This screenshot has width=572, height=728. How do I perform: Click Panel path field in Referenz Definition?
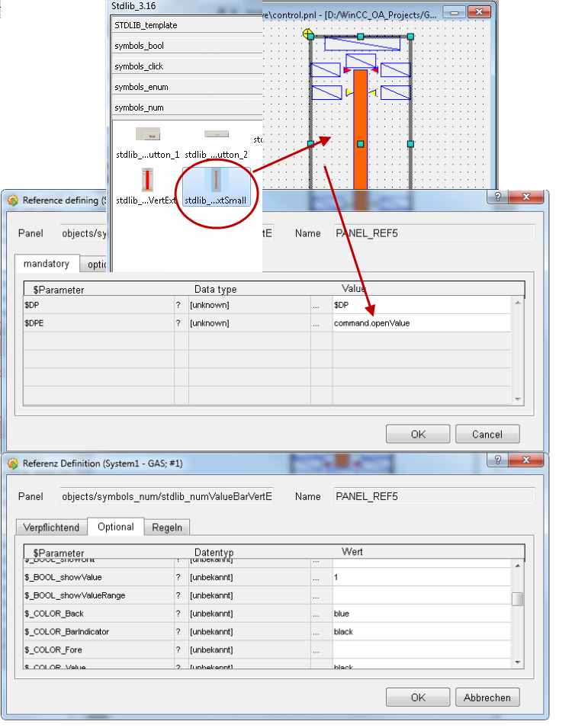(x=167, y=496)
